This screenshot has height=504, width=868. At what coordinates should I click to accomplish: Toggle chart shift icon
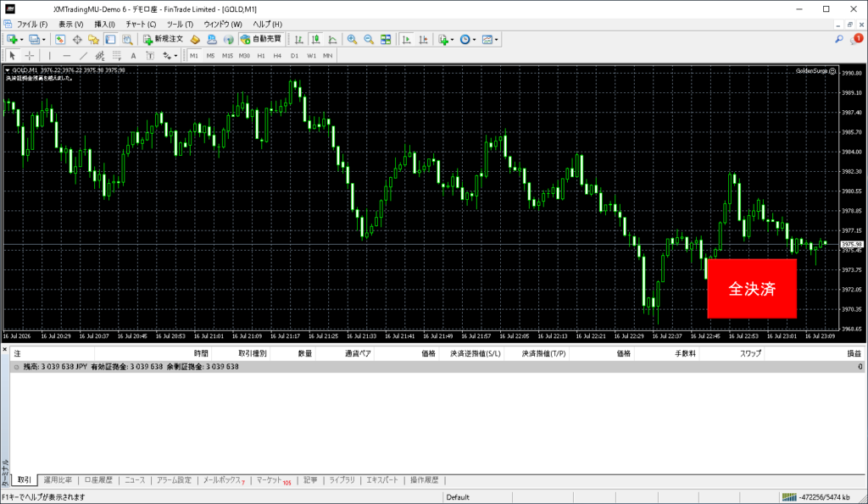pos(423,39)
